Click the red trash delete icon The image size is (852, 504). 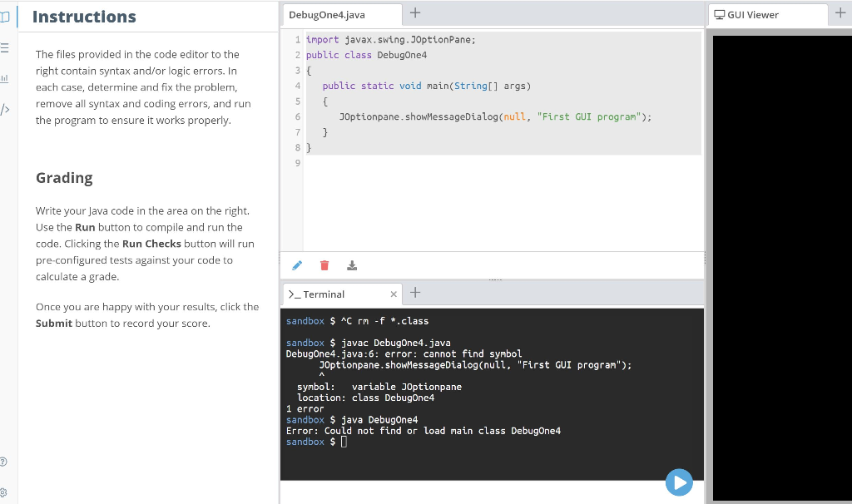click(324, 264)
